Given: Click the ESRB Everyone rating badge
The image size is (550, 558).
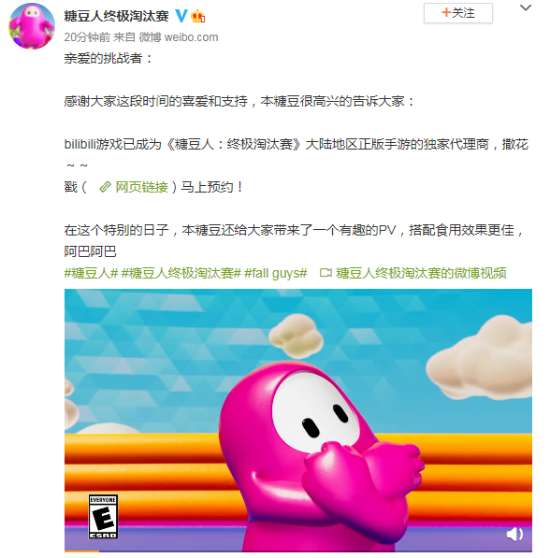Looking at the screenshot, I should pyautogui.click(x=103, y=516).
